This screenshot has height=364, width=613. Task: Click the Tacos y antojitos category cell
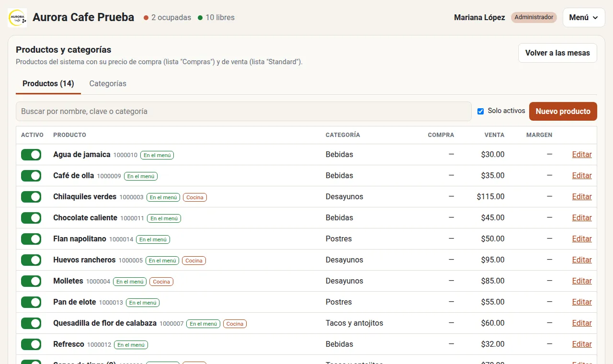354,323
